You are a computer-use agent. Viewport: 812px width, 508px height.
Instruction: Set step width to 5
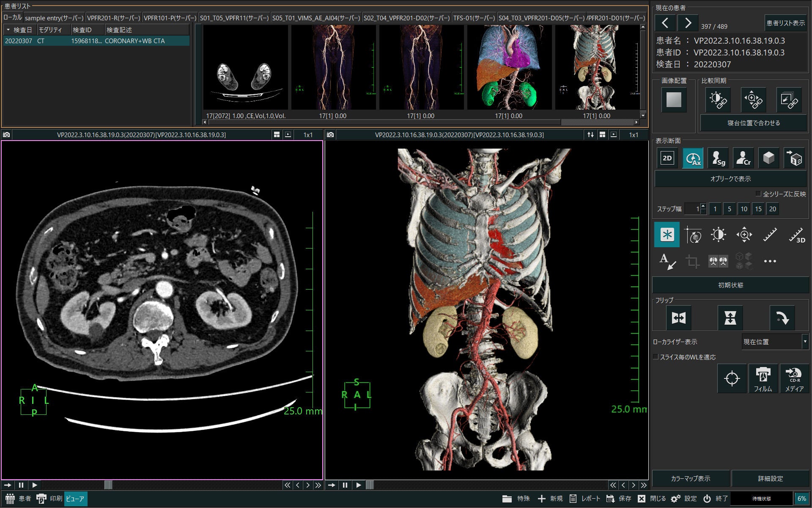point(730,209)
